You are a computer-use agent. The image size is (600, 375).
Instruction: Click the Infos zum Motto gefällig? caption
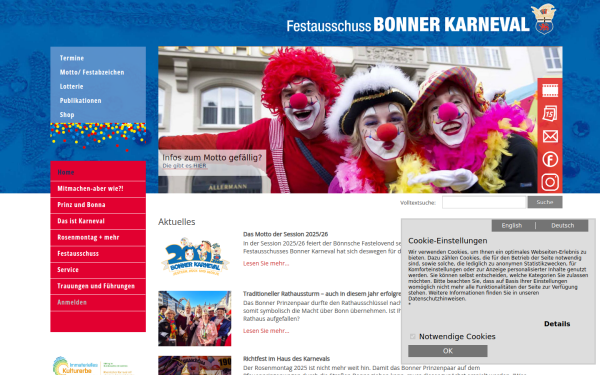(212, 157)
